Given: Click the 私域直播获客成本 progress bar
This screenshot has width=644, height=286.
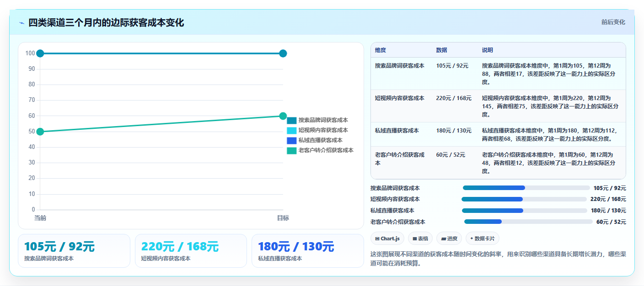Looking at the screenshot, I should tap(524, 211).
